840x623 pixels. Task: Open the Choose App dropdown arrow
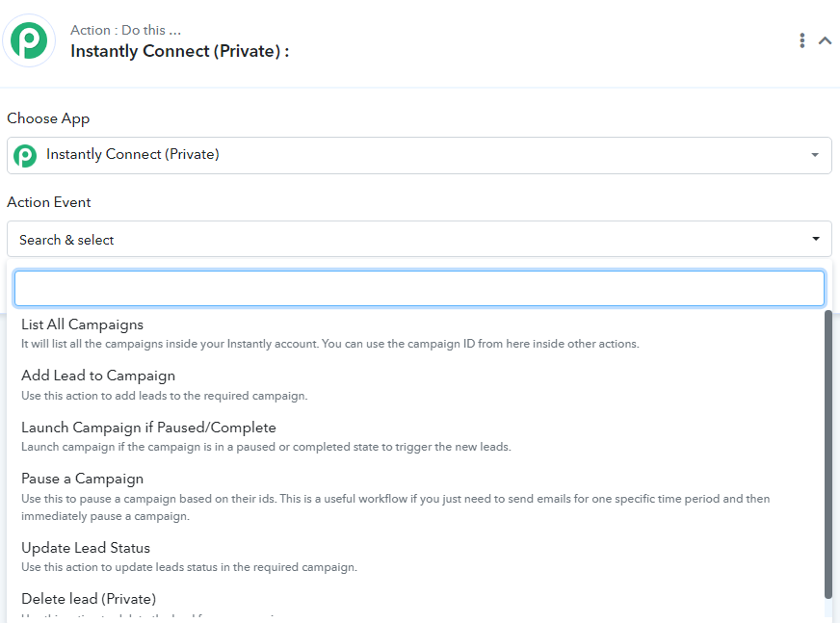pos(815,155)
